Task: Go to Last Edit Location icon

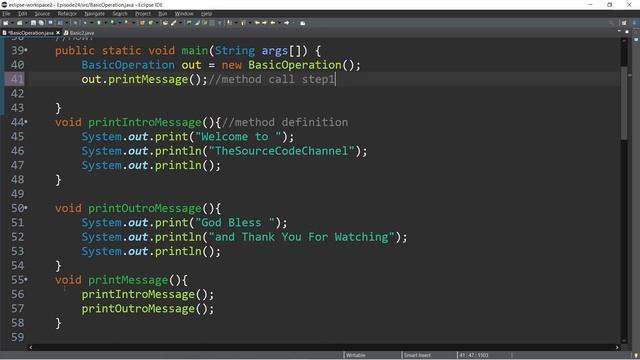Action: coord(257,23)
